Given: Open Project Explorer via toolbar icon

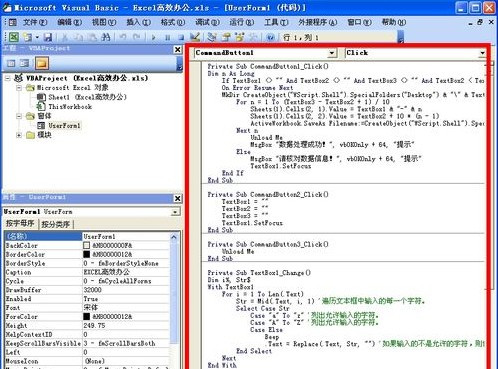Looking at the screenshot, I should click(x=212, y=37).
